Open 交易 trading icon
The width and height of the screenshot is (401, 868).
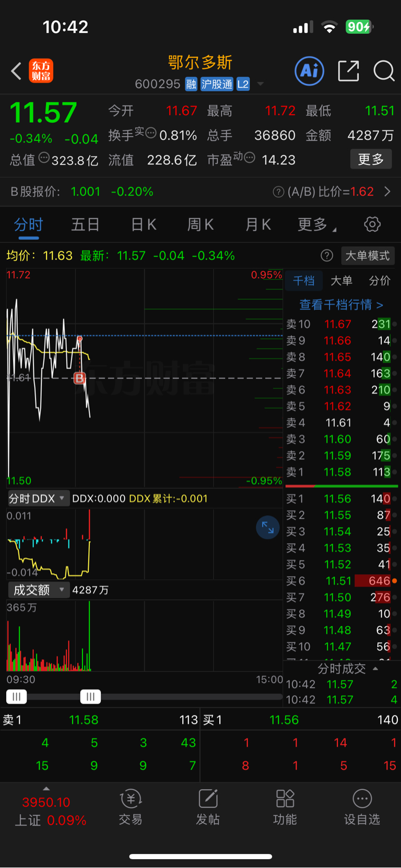click(x=131, y=807)
